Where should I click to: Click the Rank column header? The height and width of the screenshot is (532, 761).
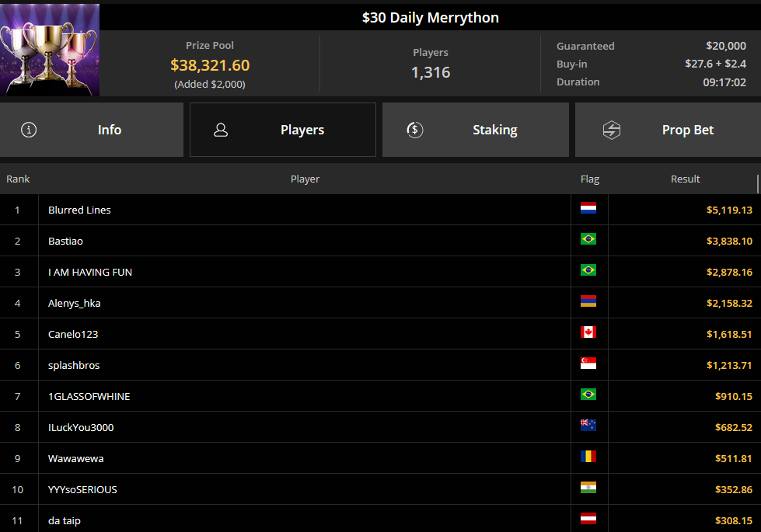click(x=18, y=179)
